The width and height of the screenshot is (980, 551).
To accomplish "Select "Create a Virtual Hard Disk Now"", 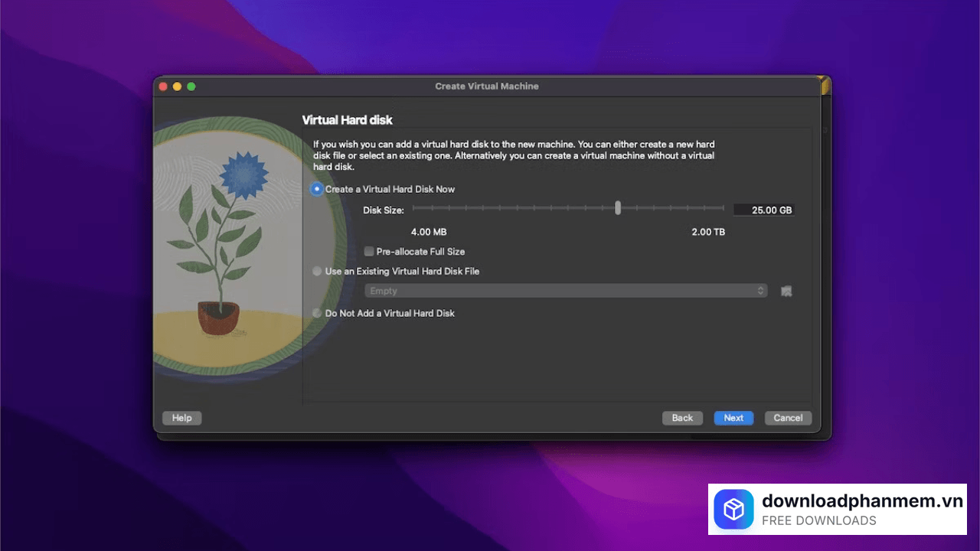I will click(316, 189).
